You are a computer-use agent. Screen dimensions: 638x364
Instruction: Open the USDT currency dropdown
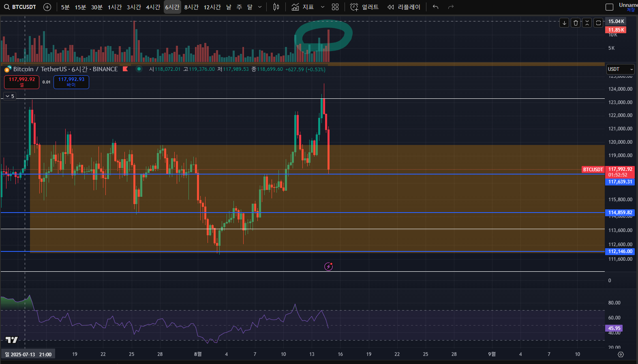[x=620, y=69]
